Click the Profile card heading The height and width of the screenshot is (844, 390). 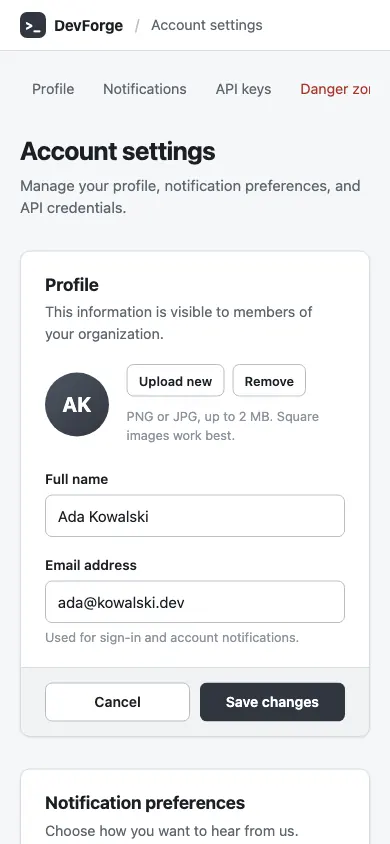tap(72, 285)
